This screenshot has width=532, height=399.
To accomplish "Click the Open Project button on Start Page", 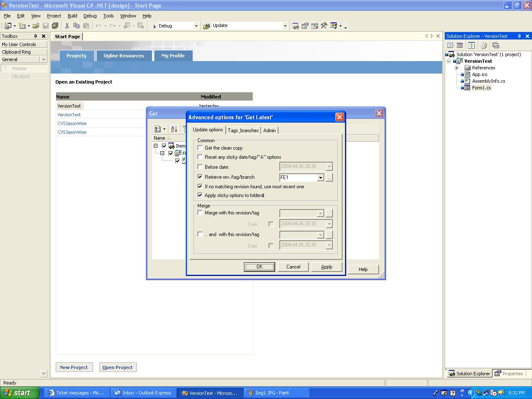I will (x=118, y=367).
